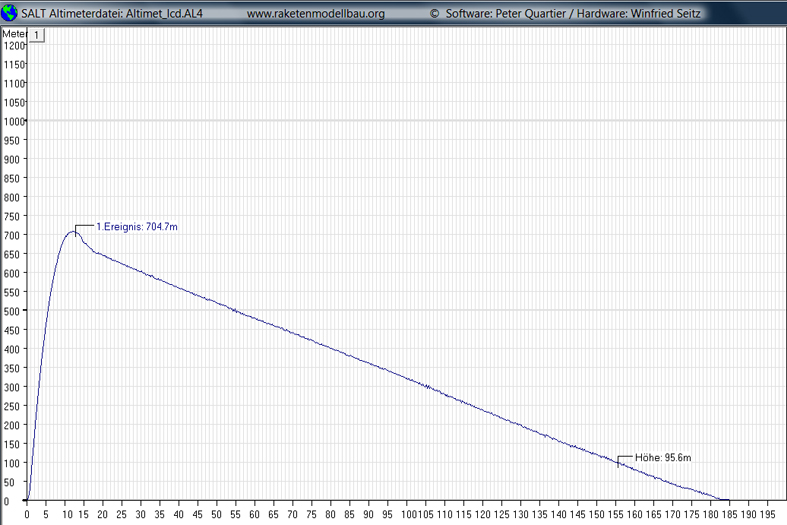The image size is (787, 525).
Task: Click the 155 value on time axis
Action: click(615, 514)
